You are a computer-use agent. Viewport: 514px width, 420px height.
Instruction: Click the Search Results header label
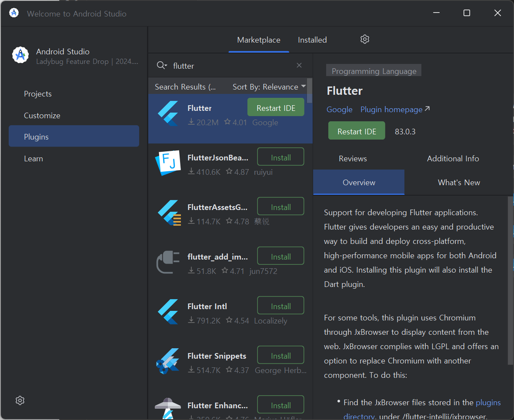pyautogui.click(x=185, y=87)
